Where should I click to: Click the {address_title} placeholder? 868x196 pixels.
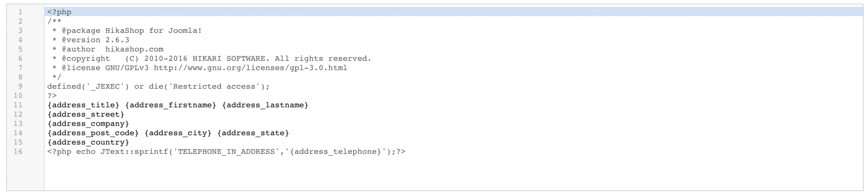83,105
